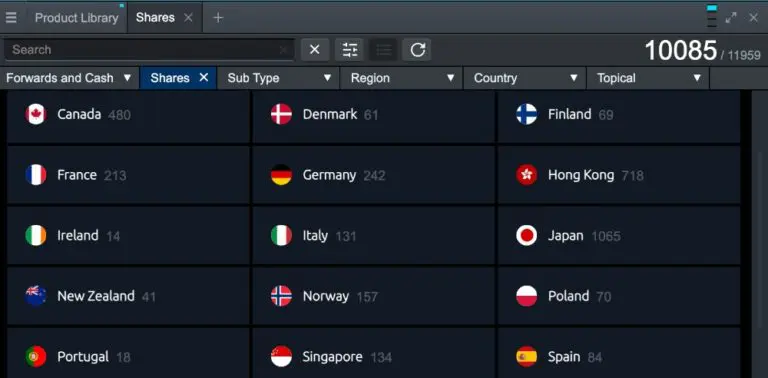The height and width of the screenshot is (378, 768).
Task: Select the Canada tile
Action: tap(128, 116)
